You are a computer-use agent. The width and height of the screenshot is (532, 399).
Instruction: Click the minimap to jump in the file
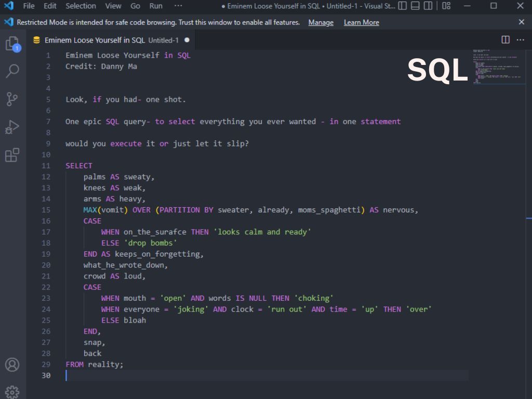(498, 68)
